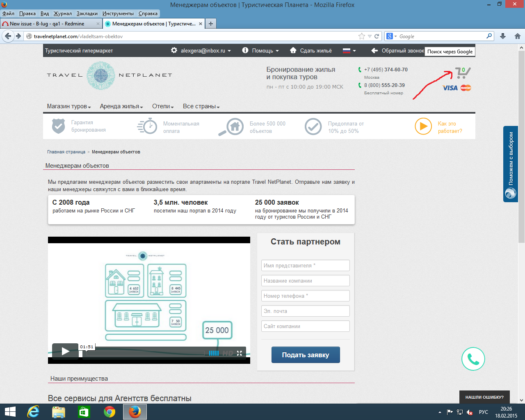Reload the page in Firefox
Viewport: 525px width, 420px height.
pos(377,36)
